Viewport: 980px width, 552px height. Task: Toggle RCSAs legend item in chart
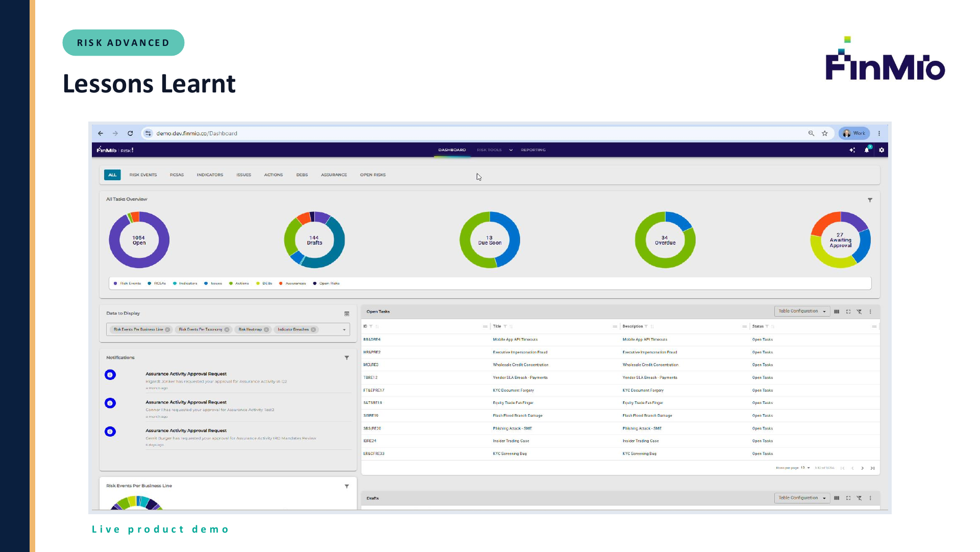point(157,283)
